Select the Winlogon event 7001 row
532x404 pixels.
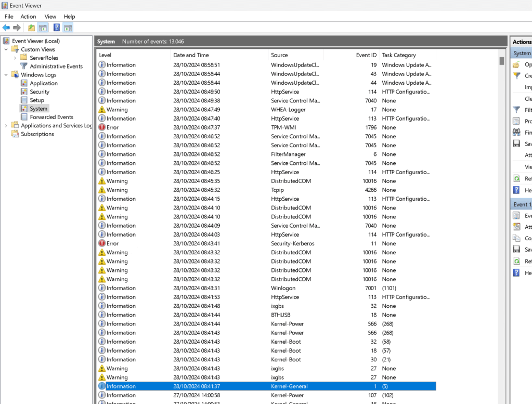tap(266, 288)
